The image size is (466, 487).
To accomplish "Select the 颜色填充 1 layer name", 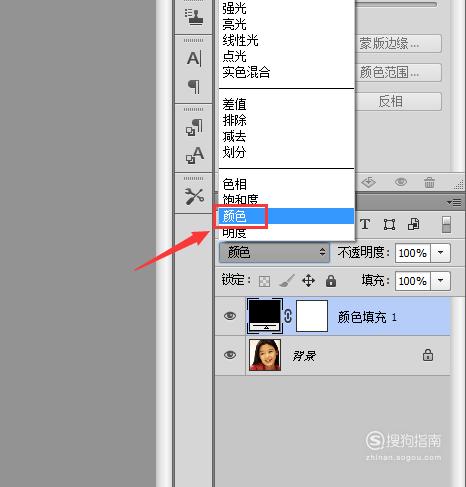I will (x=367, y=317).
